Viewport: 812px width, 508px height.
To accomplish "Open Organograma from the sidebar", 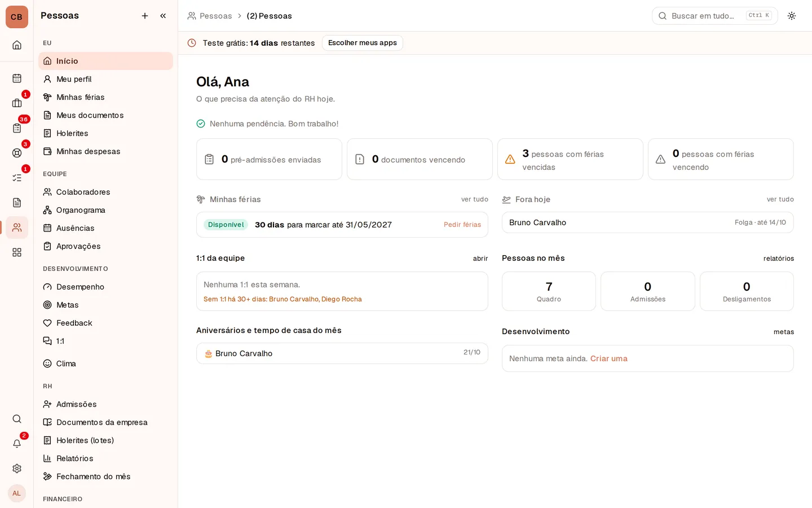I will tap(106, 210).
